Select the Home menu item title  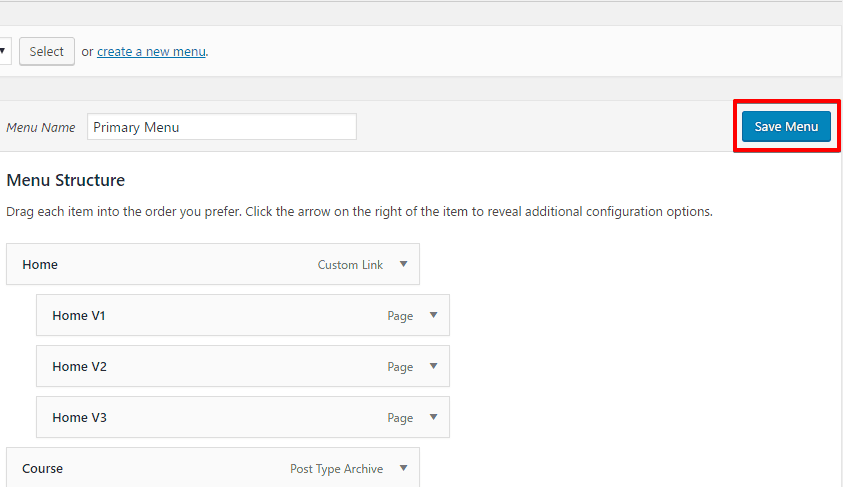click(x=40, y=265)
